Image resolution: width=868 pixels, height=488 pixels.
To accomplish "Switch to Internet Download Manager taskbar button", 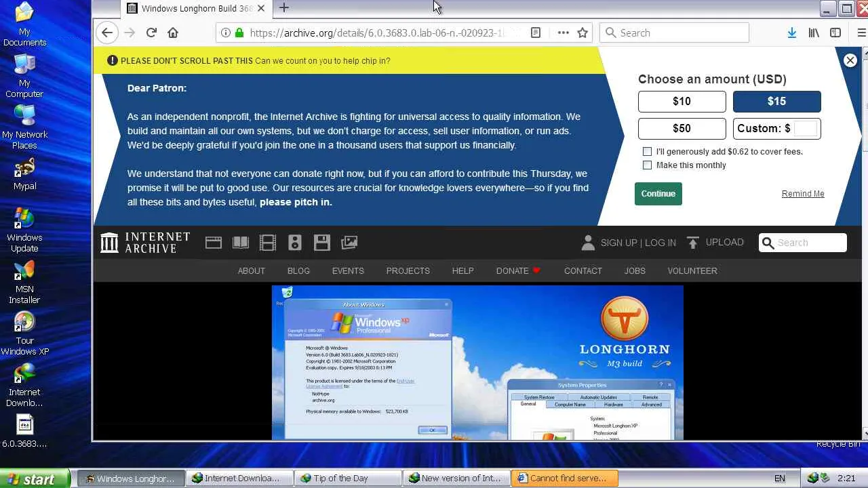I will [238, 479].
